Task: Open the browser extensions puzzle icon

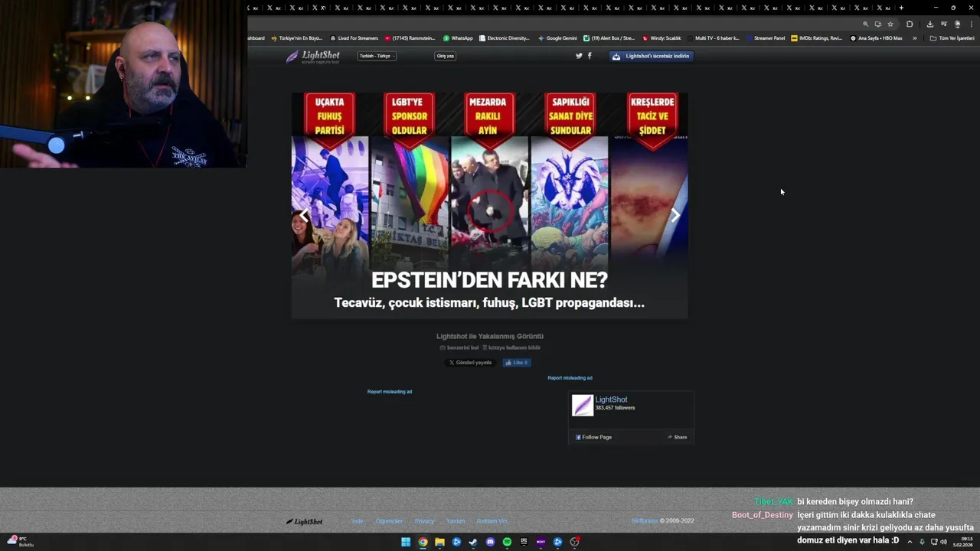Action: 910,24
